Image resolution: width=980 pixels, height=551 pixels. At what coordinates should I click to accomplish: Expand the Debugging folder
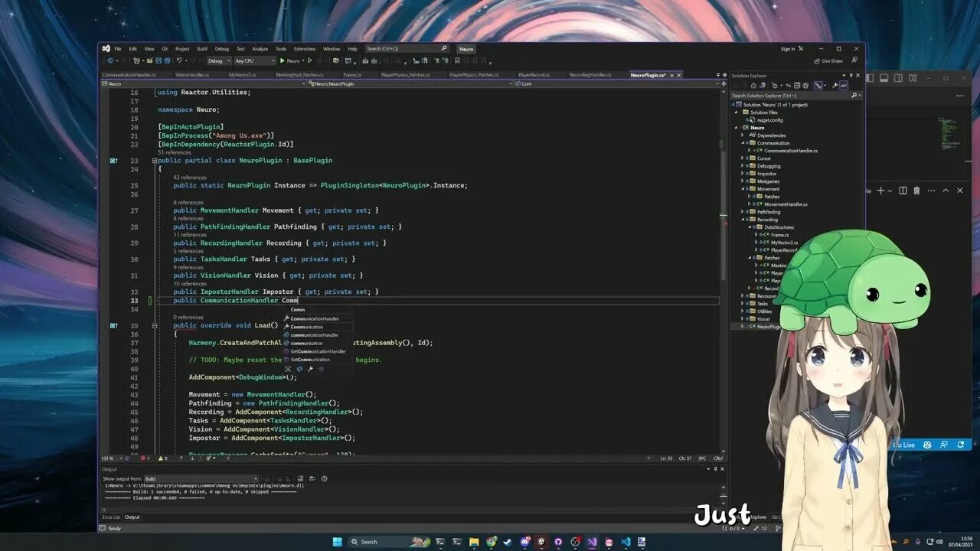click(x=742, y=166)
